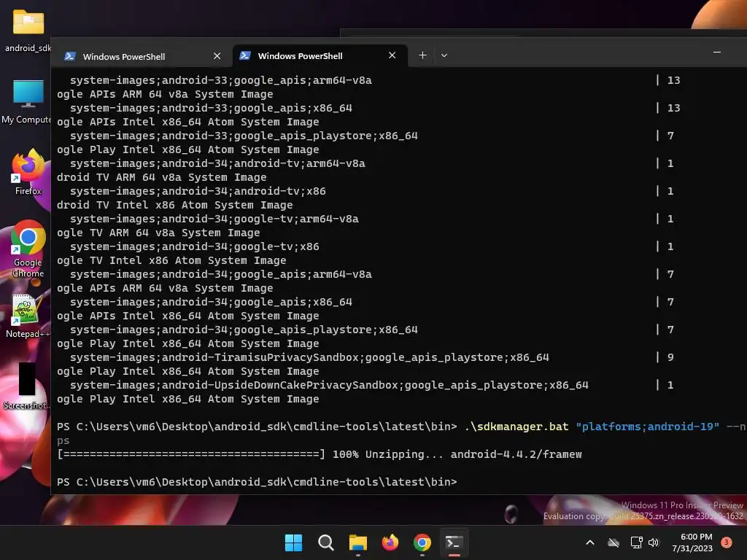Launch Firefox from the desktop shortcut

[28, 172]
